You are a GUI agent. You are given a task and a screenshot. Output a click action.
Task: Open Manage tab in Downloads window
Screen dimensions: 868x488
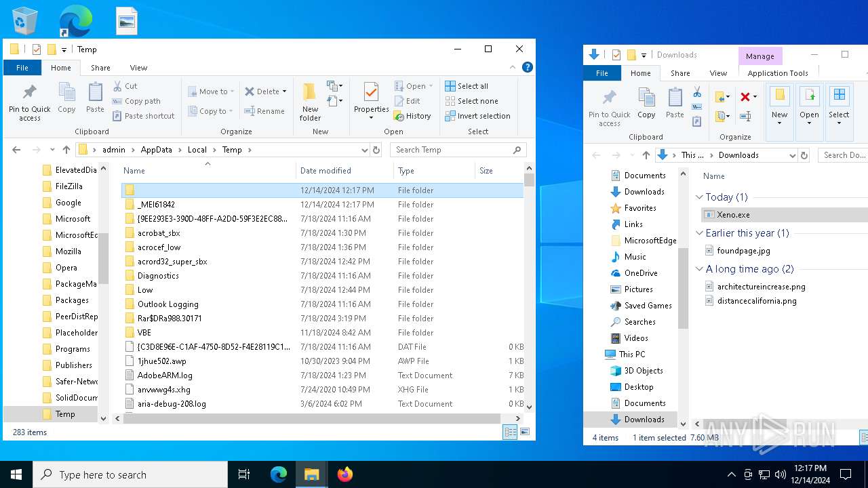(x=759, y=56)
